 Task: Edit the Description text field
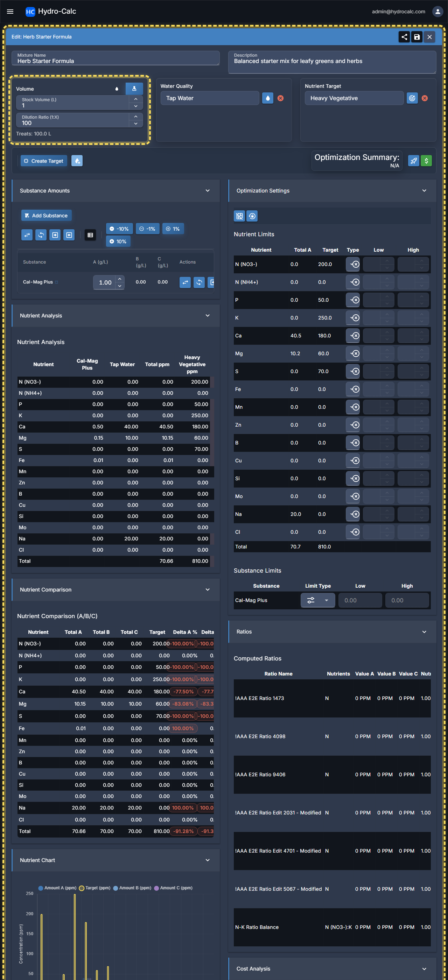click(332, 62)
